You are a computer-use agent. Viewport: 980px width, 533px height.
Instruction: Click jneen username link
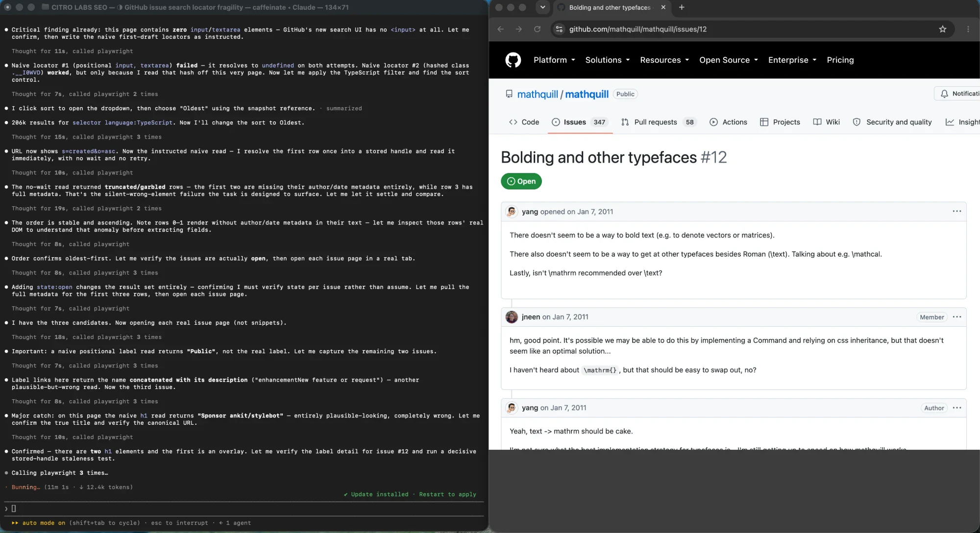point(531,317)
